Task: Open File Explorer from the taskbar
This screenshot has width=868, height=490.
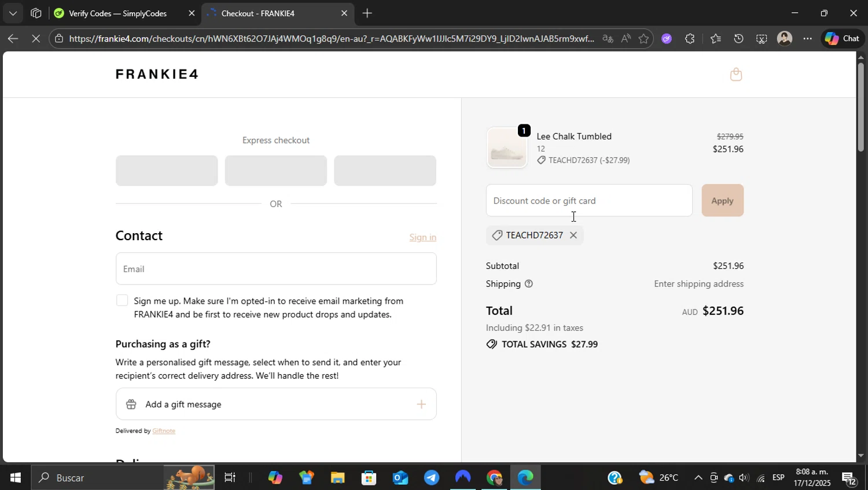Action: coord(337,478)
